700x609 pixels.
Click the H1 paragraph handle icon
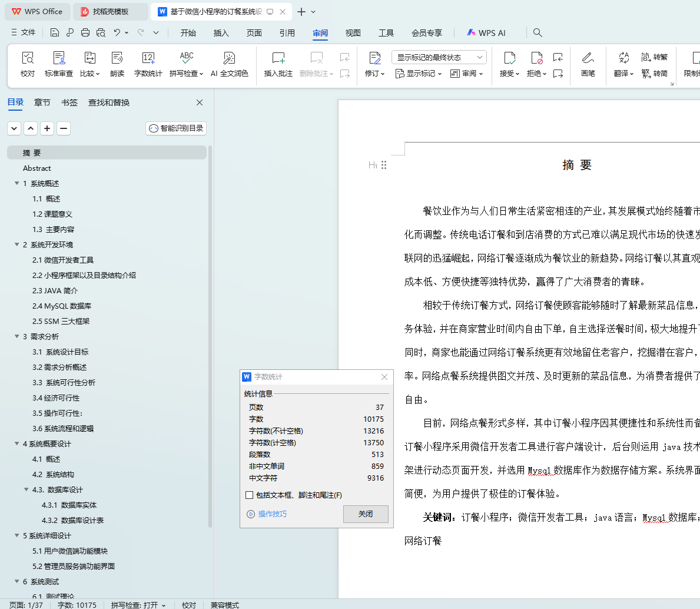pos(377,165)
